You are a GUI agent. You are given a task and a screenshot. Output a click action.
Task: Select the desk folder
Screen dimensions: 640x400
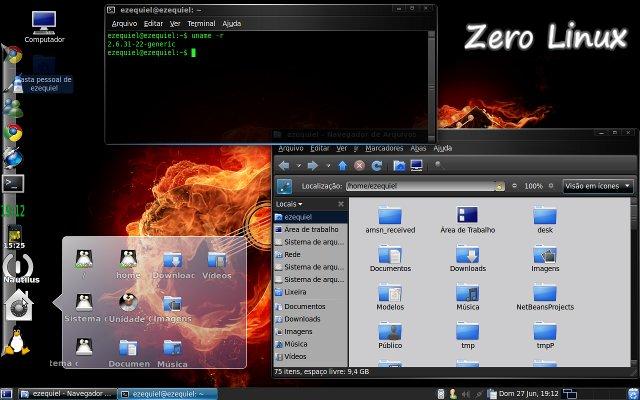[x=545, y=220]
